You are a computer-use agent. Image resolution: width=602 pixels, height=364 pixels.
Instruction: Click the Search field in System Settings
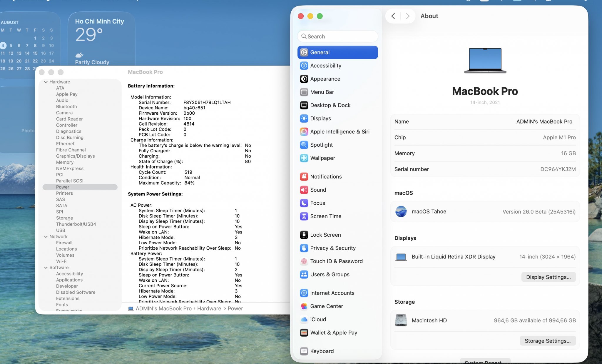point(337,36)
